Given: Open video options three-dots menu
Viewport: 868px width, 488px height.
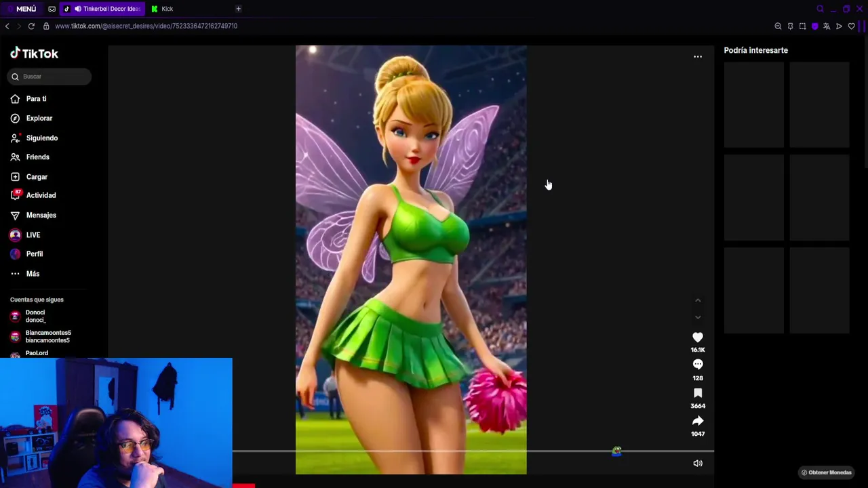Looking at the screenshot, I should [698, 57].
